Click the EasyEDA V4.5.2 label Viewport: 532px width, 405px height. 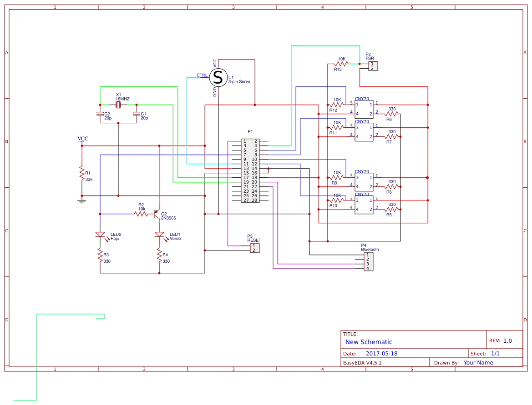(x=363, y=362)
